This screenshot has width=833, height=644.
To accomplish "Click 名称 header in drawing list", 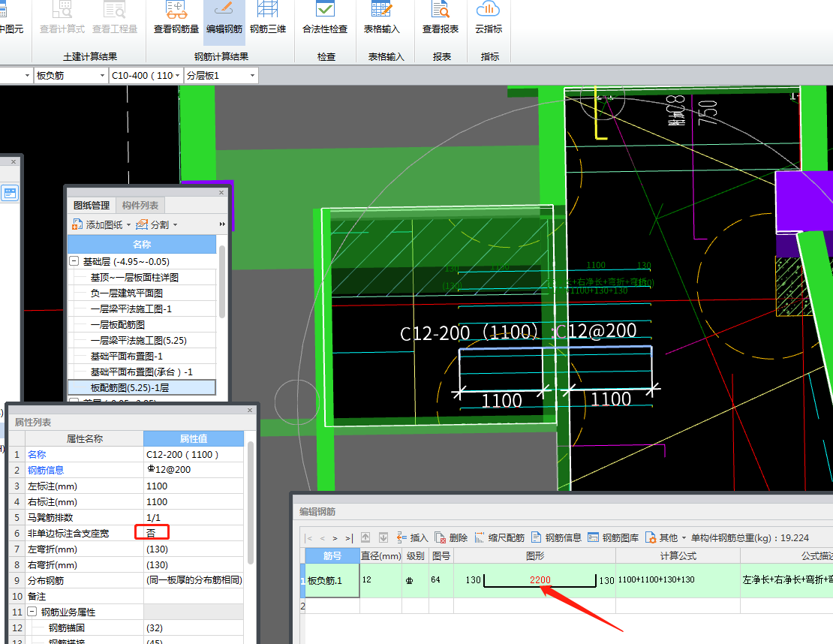I will point(142,245).
